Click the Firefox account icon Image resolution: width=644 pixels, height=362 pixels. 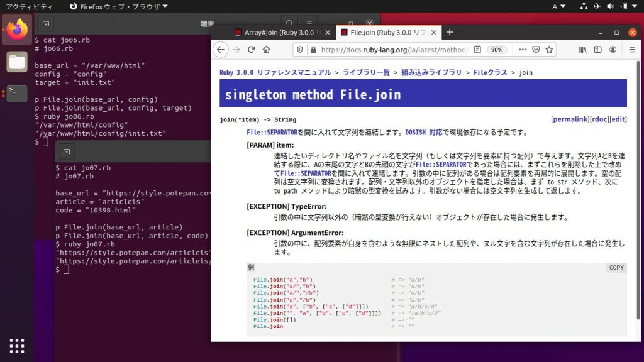coord(612,50)
